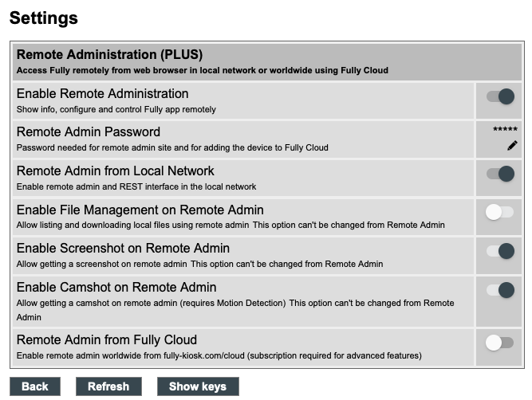
Task: Click the Remote Admin Password label text
Action: click(89, 132)
